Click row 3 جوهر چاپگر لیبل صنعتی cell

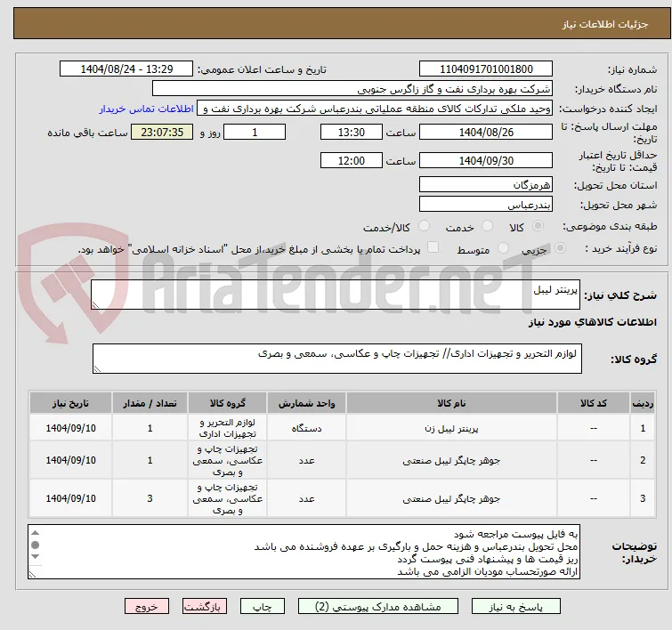(x=452, y=498)
